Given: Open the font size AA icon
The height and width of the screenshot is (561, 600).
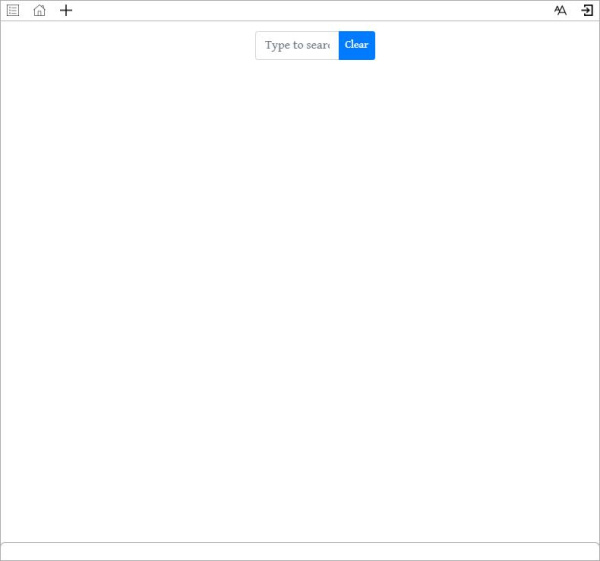Looking at the screenshot, I should tap(560, 10).
